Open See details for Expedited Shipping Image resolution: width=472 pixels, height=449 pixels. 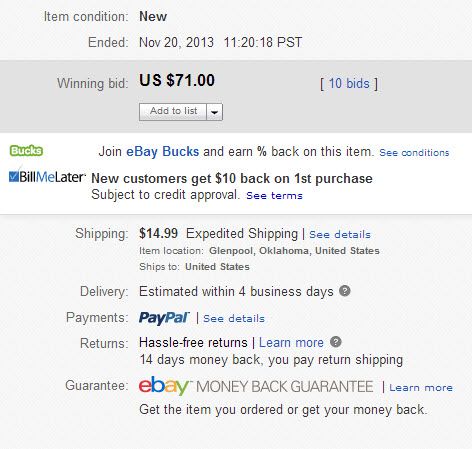pyautogui.click(x=340, y=234)
